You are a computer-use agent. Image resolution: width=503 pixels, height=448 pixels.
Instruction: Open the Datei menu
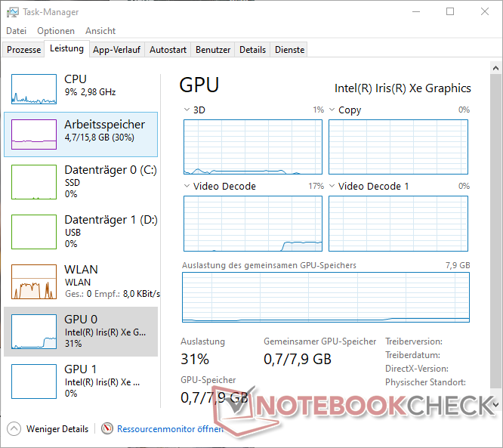click(17, 31)
